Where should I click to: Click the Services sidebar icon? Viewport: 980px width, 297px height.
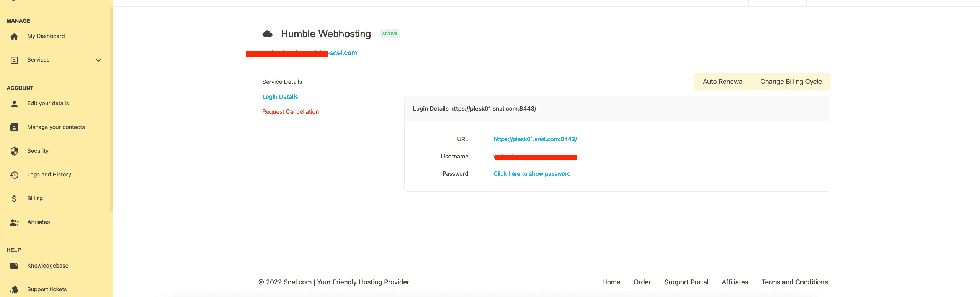coord(14,60)
